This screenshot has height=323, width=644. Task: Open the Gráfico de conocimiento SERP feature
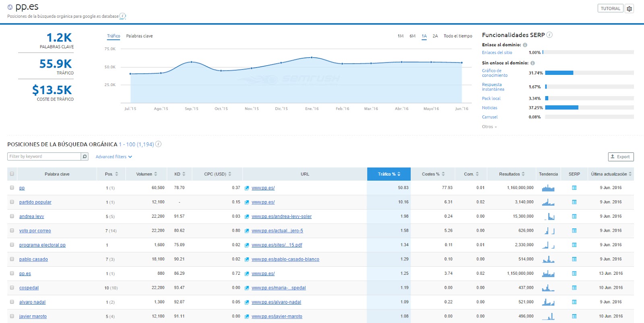click(x=495, y=73)
